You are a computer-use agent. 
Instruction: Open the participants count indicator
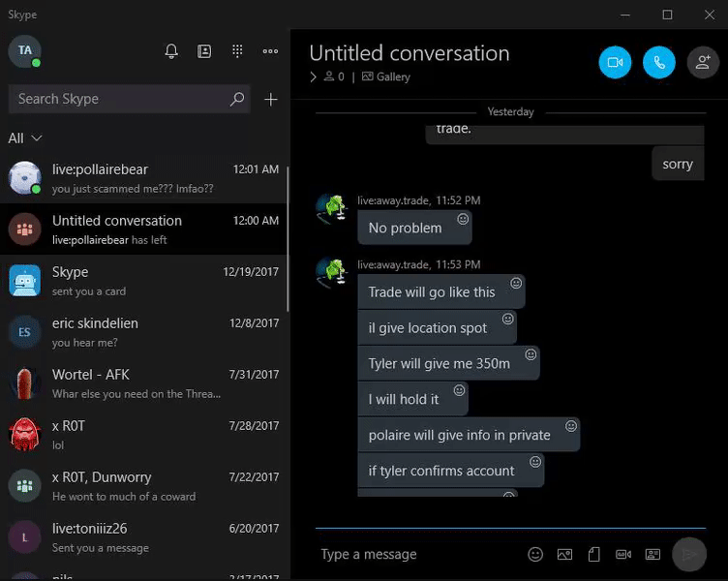click(x=334, y=76)
